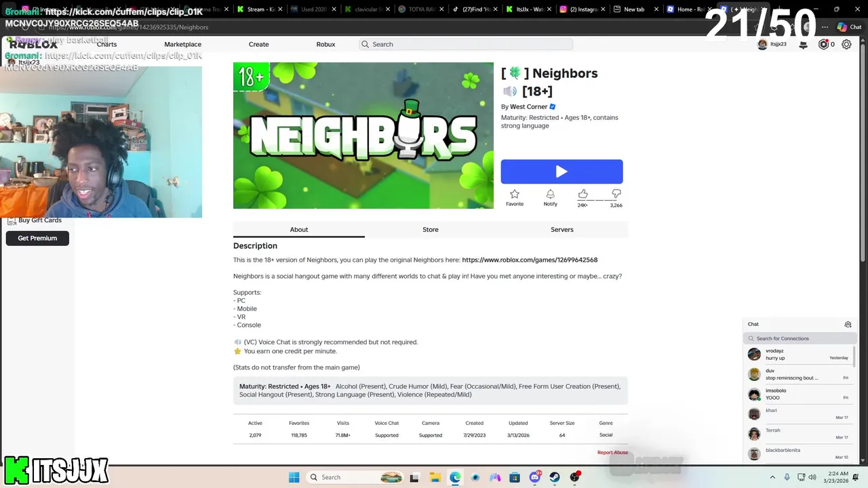This screenshot has width=868, height=488.
Task: Open the Itsjjx23 profile avatar in header
Action: click(762, 44)
